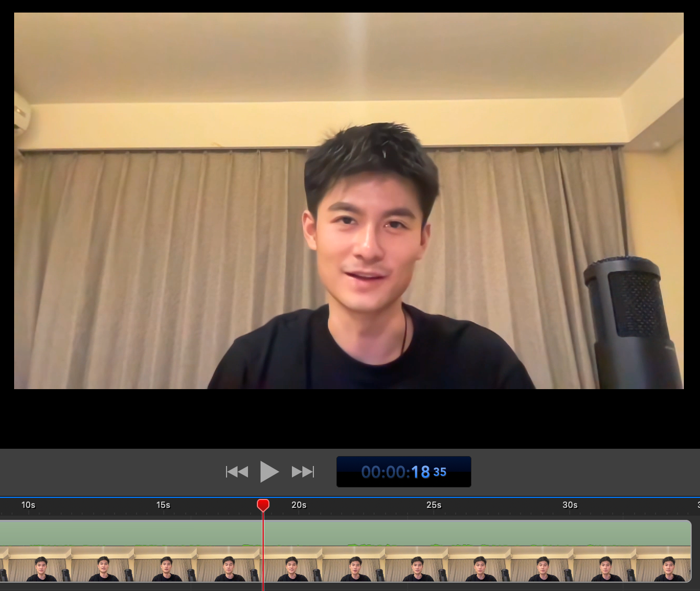This screenshot has height=591, width=700.
Task: Click the red playhead marker
Action: [x=263, y=505]
